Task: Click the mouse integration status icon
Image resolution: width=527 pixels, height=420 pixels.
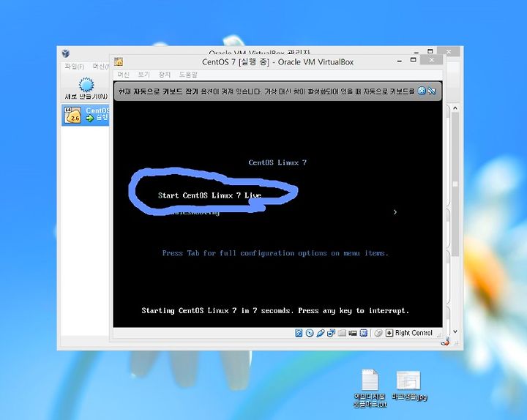Action: pyautogui.click(x=378, y=333)
